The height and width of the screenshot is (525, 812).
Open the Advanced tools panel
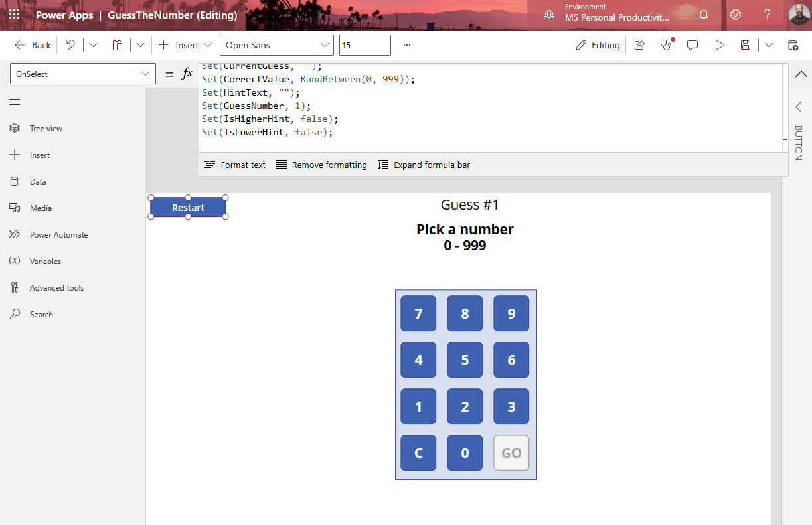(15, 287)
